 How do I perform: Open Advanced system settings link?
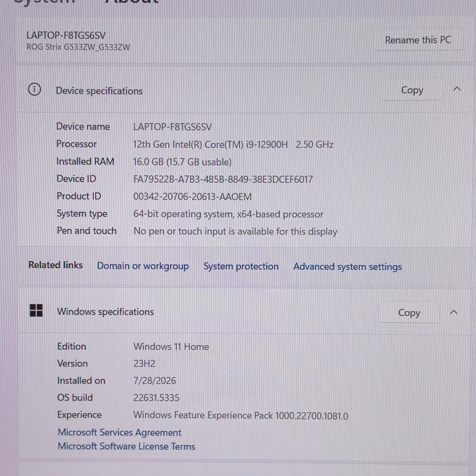point(347,267)
